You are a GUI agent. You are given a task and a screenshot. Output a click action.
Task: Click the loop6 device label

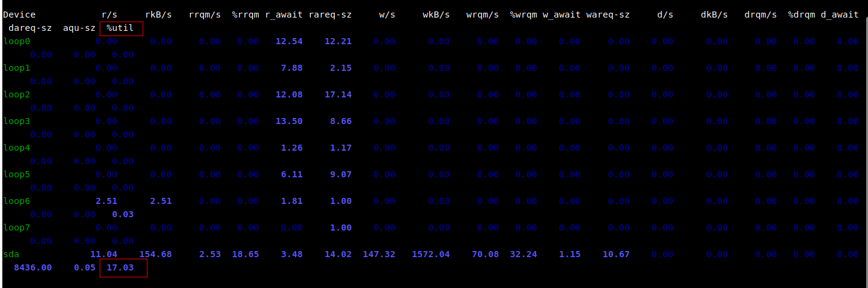pyautogui.click(x=16, y=201)
